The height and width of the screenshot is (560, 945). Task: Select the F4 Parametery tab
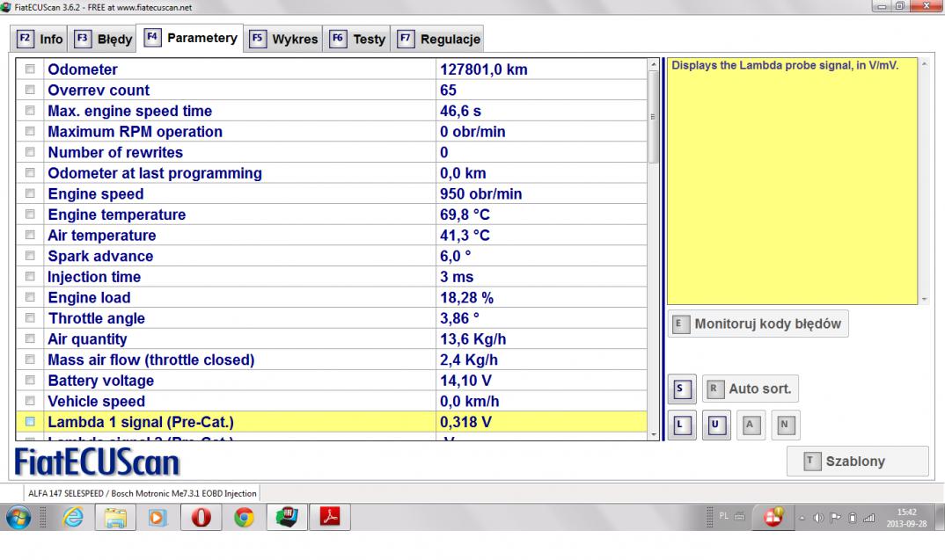click(x=190, y=38)
